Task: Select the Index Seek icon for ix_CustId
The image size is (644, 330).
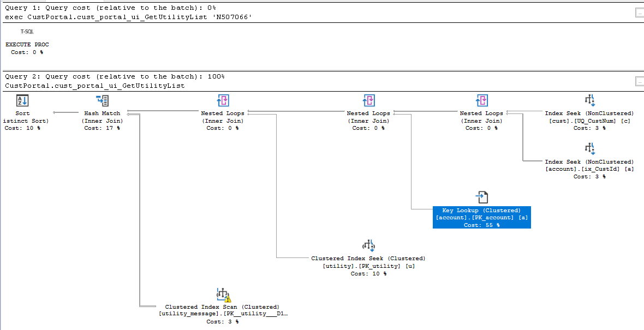Action: point(590,148)
